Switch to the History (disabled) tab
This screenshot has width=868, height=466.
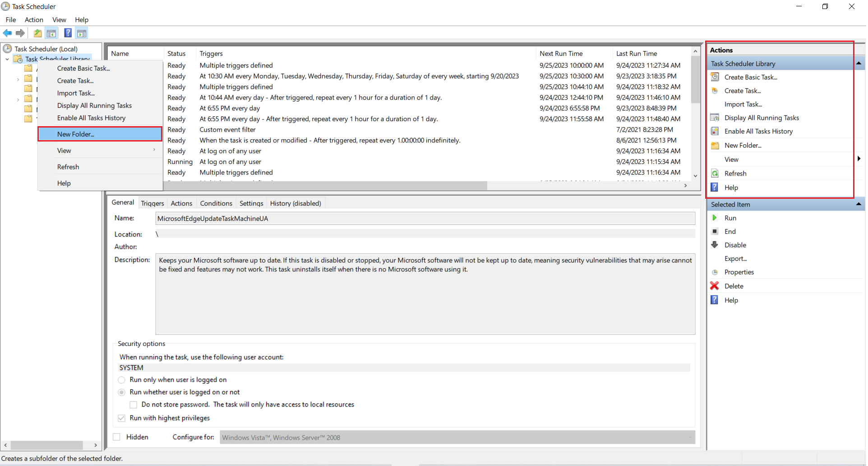click(295, 203)
